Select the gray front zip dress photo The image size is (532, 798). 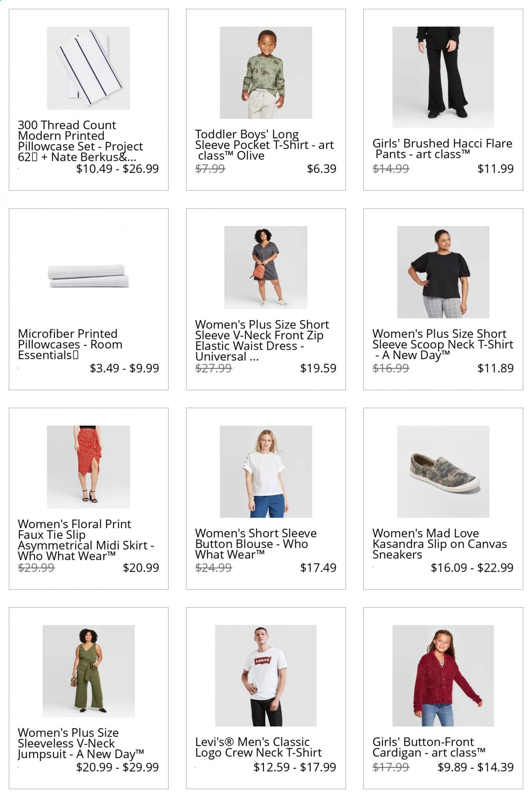[x=266, y=268]
